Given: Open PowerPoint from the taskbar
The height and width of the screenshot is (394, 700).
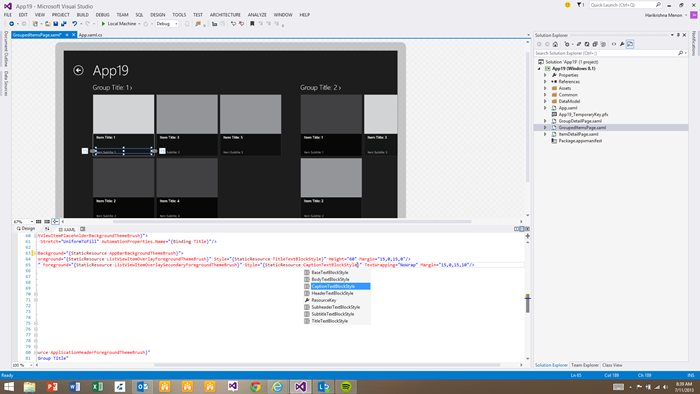Looking at the screenshot, I should tap(52, 386).
